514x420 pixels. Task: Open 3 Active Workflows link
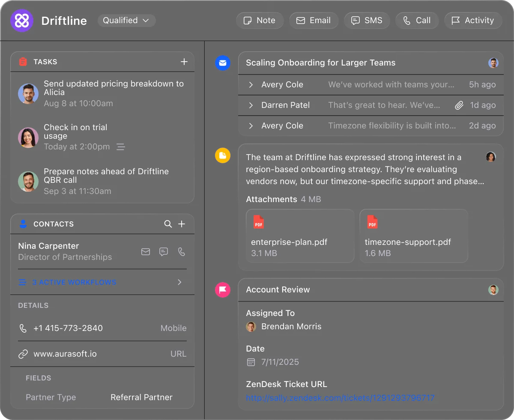[74, 282]
